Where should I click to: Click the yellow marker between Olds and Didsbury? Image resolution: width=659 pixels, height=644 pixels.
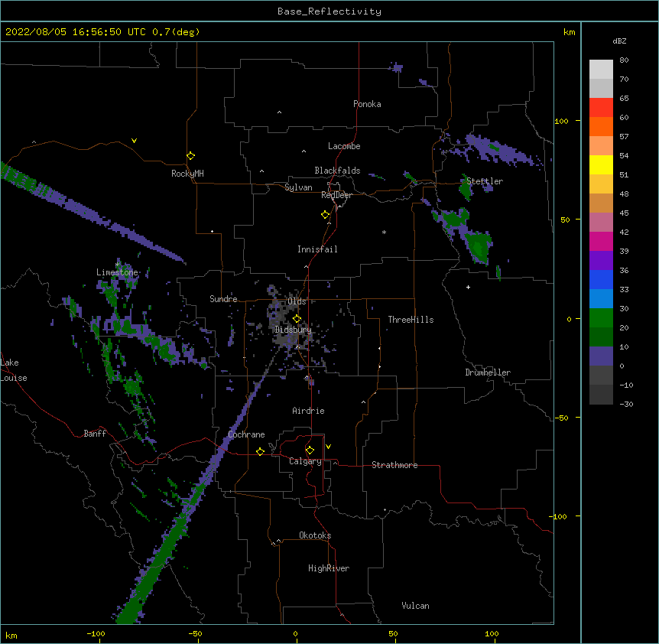coord(297,319)
